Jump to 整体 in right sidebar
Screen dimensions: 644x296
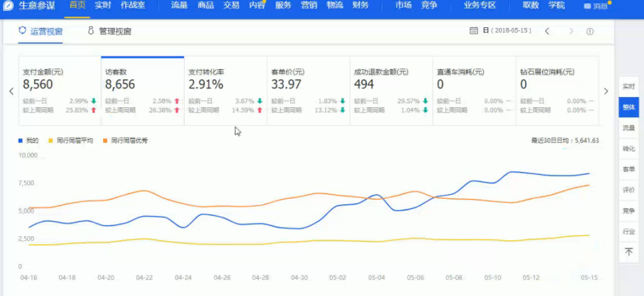point(628,107)
